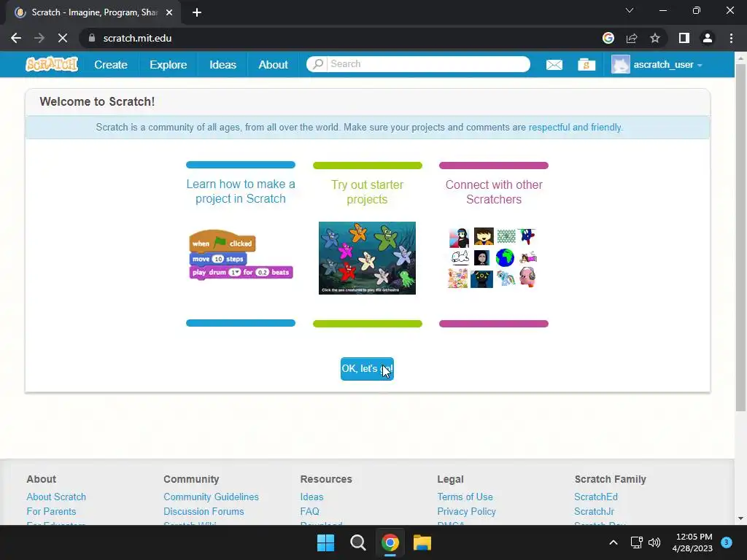Open the About menu item
The image size is (747, 560).
click(273, 64)
